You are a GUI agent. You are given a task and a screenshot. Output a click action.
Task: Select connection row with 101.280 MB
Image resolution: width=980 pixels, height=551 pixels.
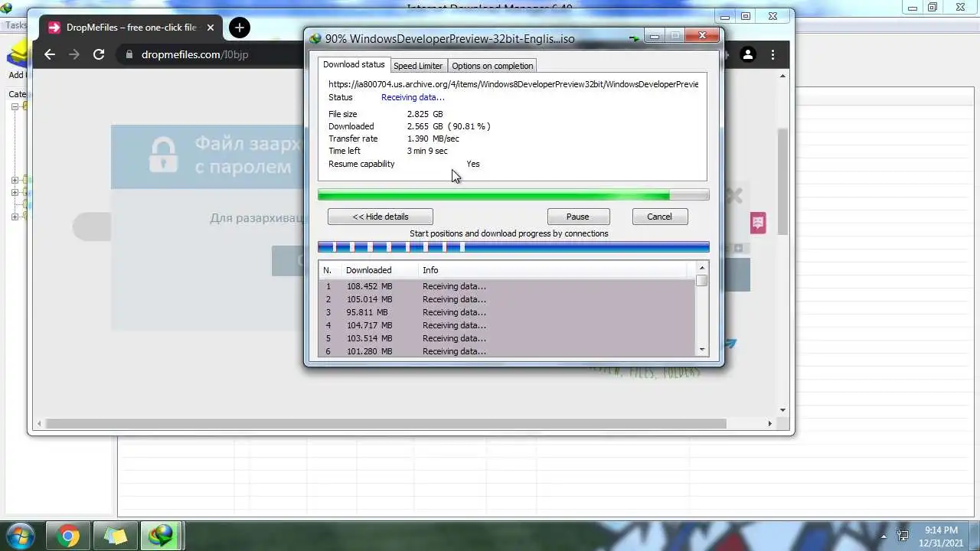coord(507,351)
